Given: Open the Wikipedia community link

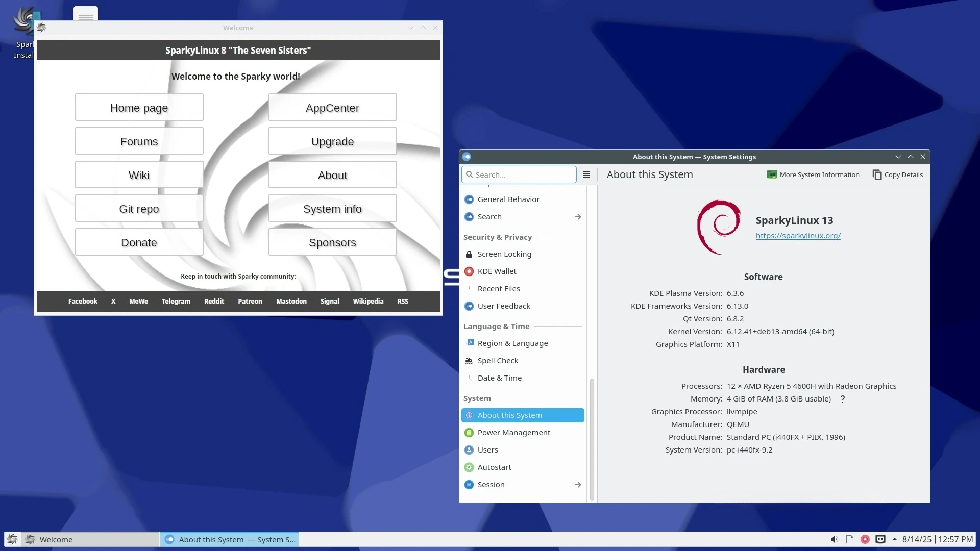Looking at the screenshot, I should 368,302.
